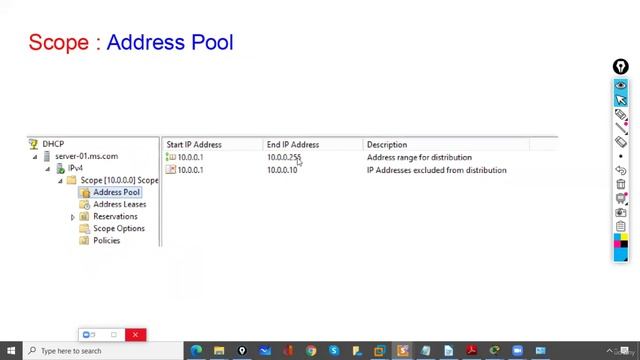Open the clipboard menu icon on annotation toolbar

point(620,226)
